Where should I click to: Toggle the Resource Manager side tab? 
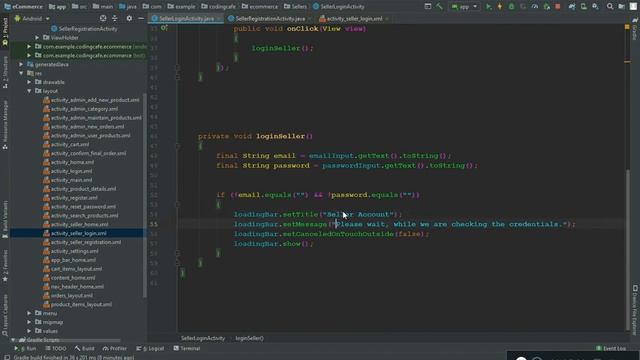pyautogui.click(x=5, y=124)
